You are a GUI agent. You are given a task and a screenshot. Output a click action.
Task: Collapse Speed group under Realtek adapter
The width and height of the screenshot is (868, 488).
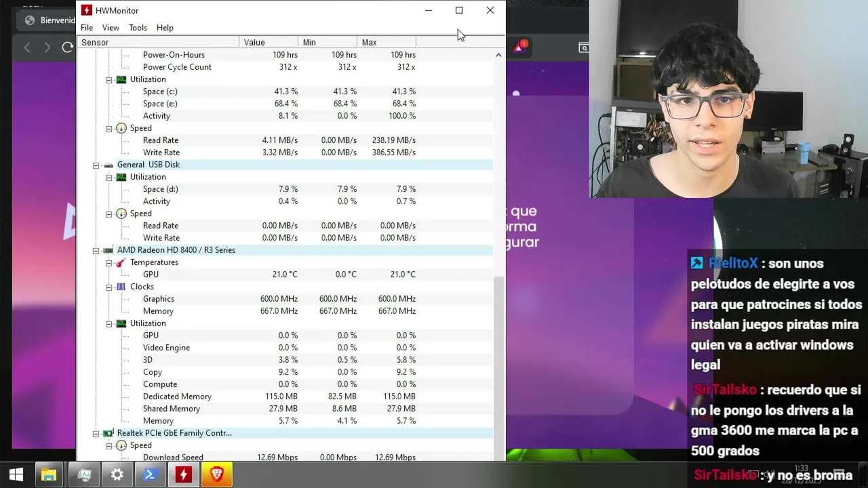coord(108,445)
